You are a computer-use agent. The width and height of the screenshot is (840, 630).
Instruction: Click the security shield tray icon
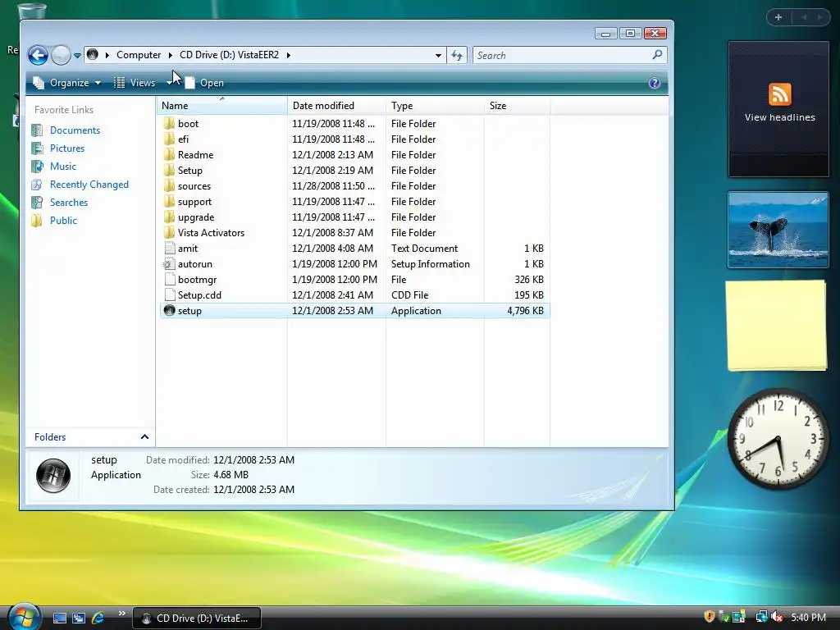710,617
